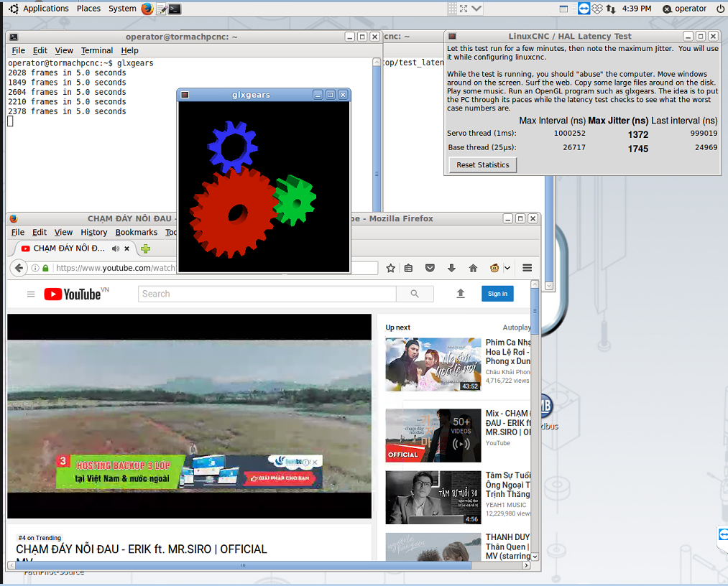Open the terminal Help menu
The height and width of the screenshot is (586, 728).
tap(129, 50)
